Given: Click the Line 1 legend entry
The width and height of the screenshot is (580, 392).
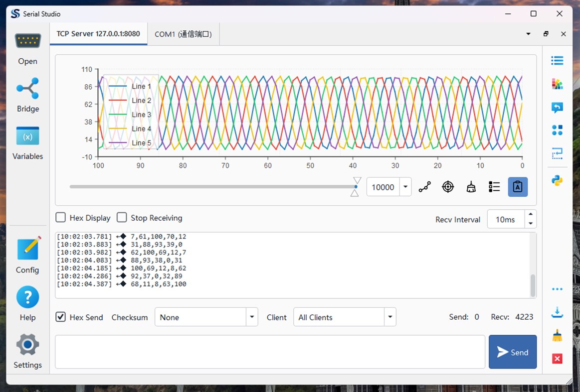Looking at the screenshot, I should click(130, 86).
